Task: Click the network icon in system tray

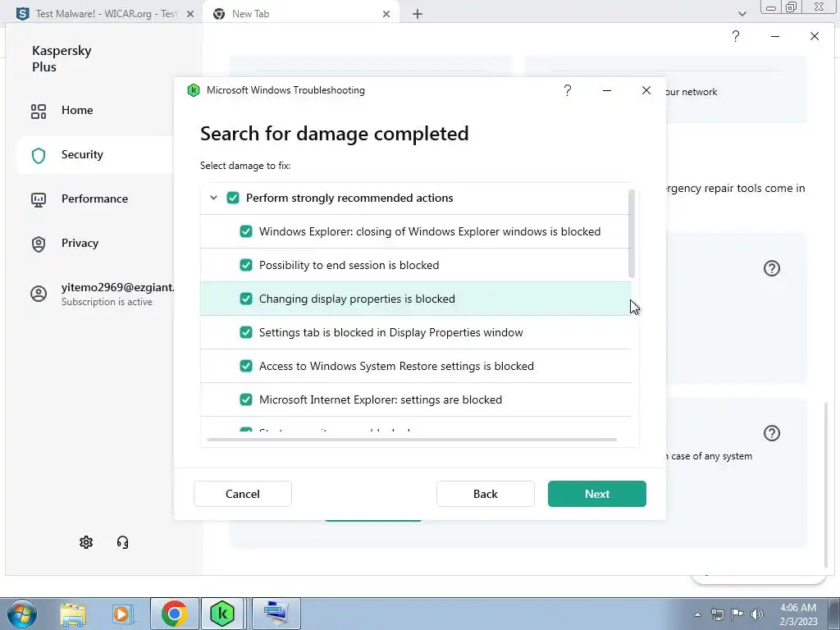Action: tap(717, 614)
